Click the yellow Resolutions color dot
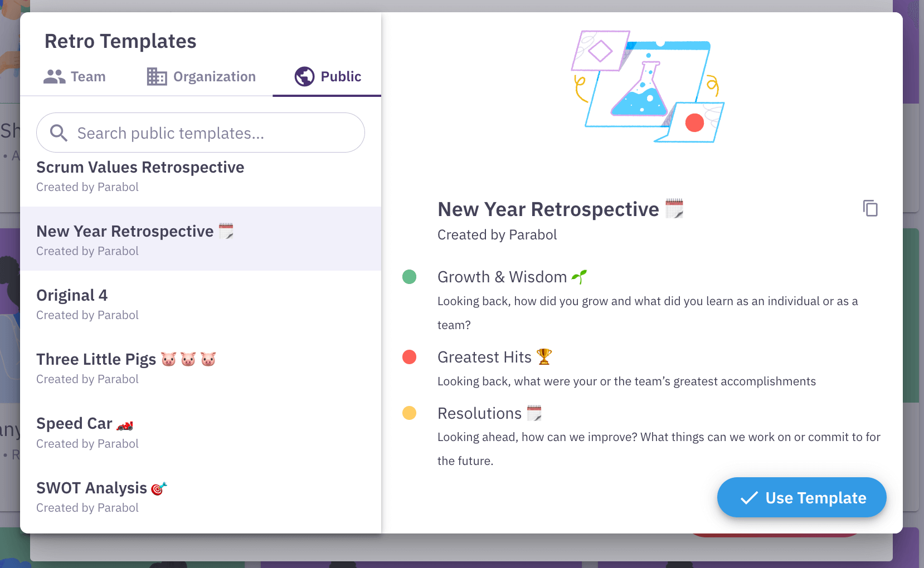Image resolution: width=924 pixels, height=568 pixels. click(409, 413)
